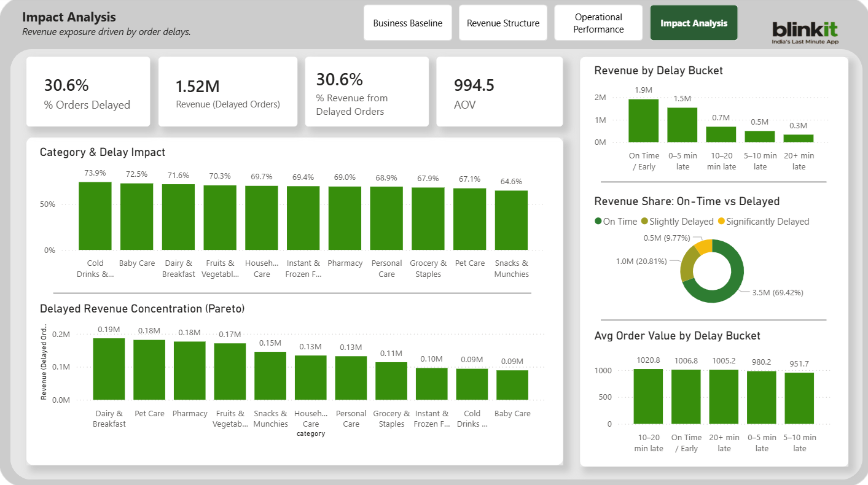Toggle the Significantly Delayed legend item
Image resolution: width=868 pixels, height=485 pixels.
click(765, 222)
